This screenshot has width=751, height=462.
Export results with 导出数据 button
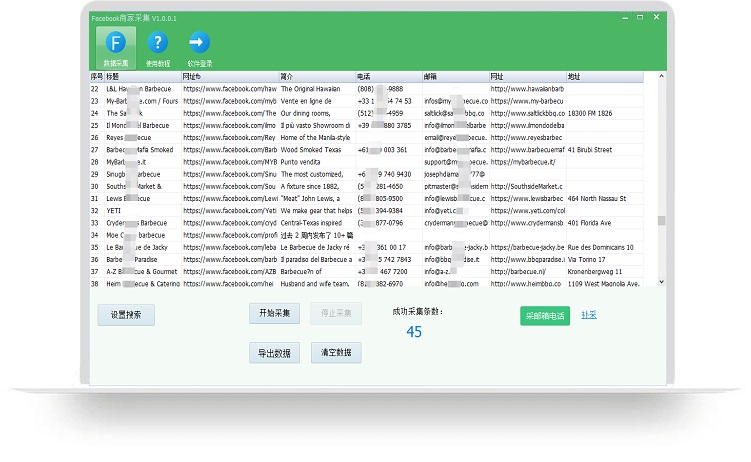tap(274, 353)
